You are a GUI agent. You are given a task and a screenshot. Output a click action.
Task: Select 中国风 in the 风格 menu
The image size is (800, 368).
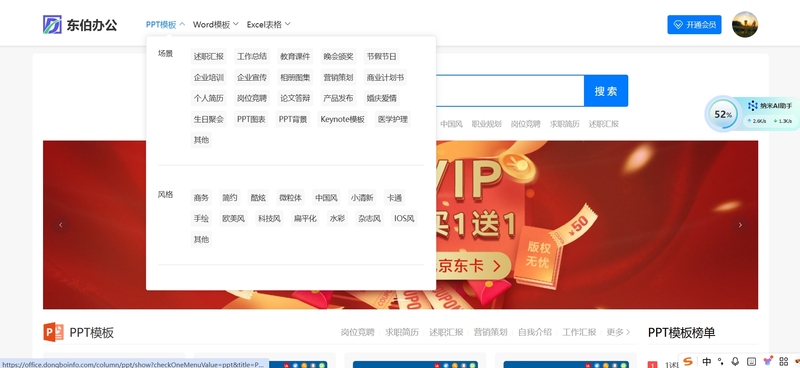[x=327, y=198]
